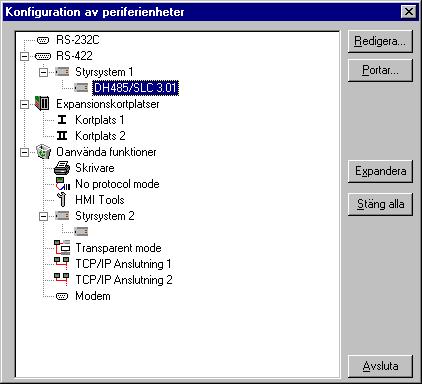Select the No protocol mode label

117,184
